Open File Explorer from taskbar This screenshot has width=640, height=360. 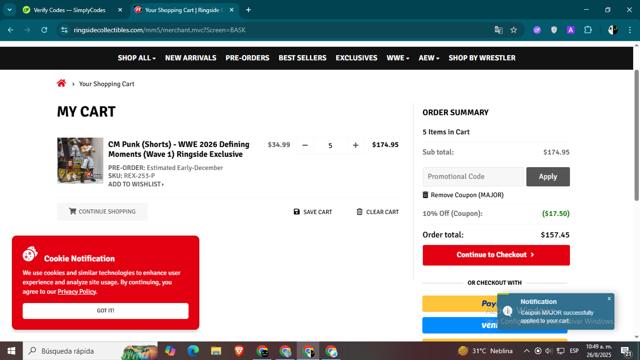pos(216,351)
